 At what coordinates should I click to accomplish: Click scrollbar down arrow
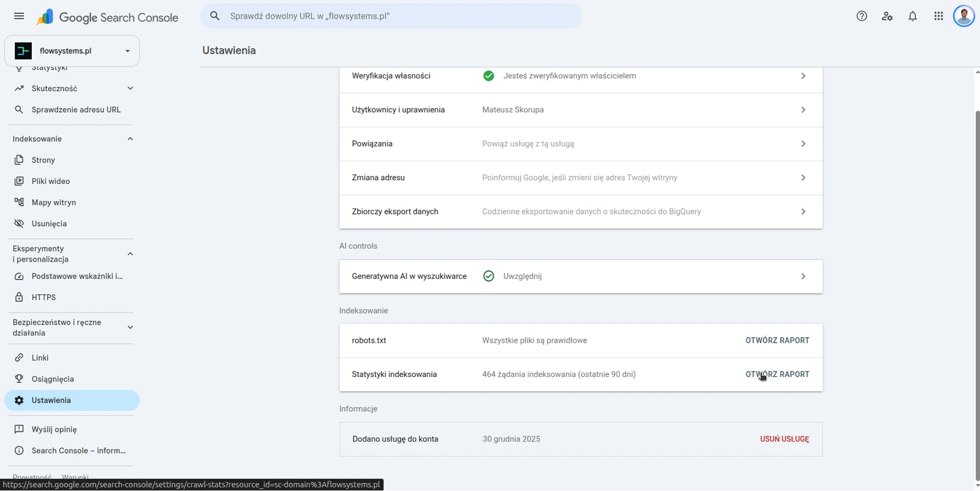[978, 485]
